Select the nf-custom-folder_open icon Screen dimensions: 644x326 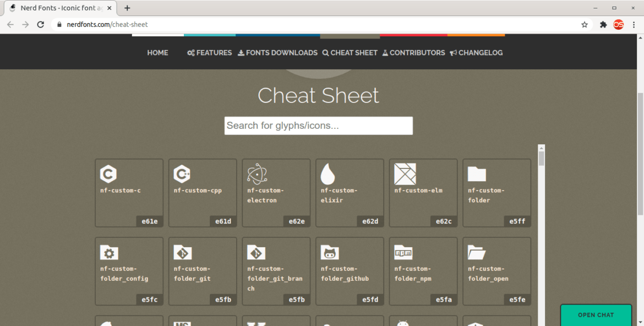[x=476, y=252]
